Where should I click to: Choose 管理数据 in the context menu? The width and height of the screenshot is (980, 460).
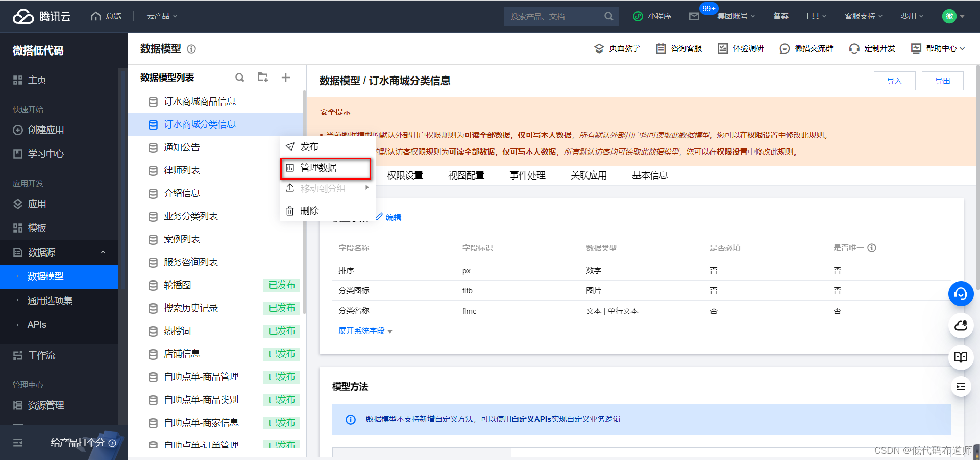click(326, 168)
